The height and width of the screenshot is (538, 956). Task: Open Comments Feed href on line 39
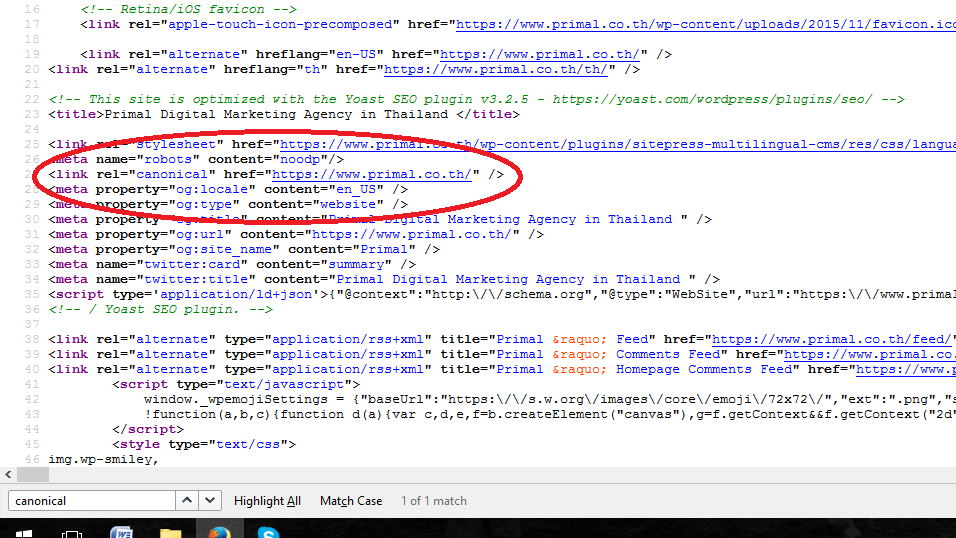[x=869, y=354]
